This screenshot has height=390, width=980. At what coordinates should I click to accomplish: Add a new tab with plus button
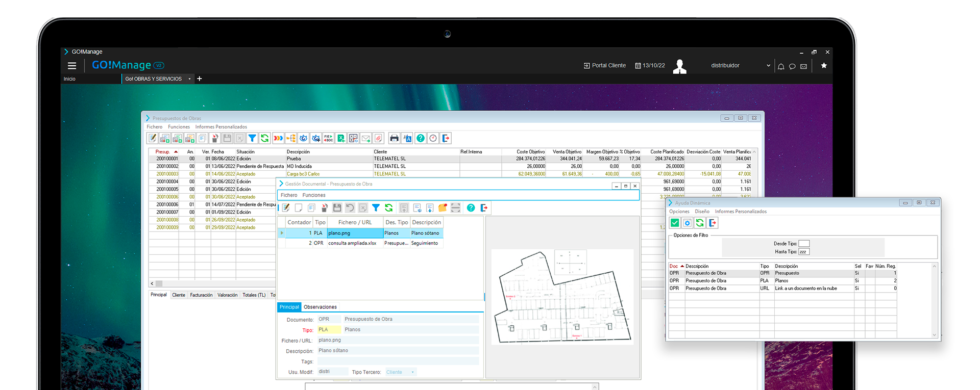click(x=200, y=79)
